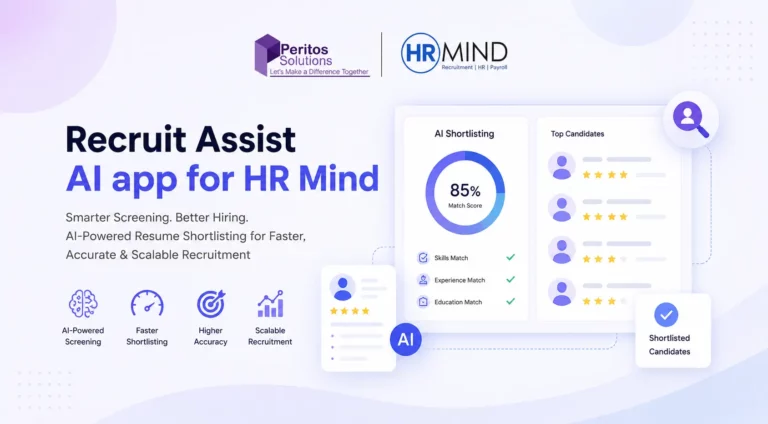Image resolution: width=768 pixels, height=424 pixels.
Task: Click "Let's Make a Difference Together" tagline
Action: coord(319,72)
